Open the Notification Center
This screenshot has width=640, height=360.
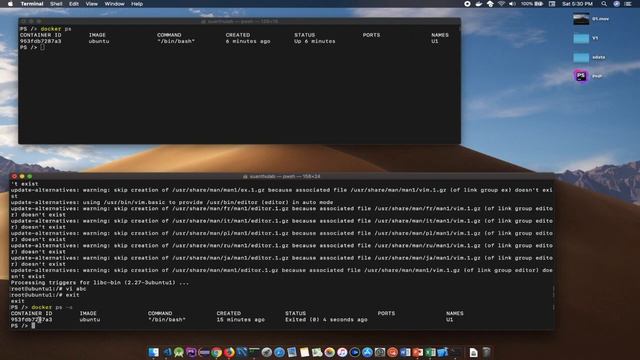[x=628, y=4]
